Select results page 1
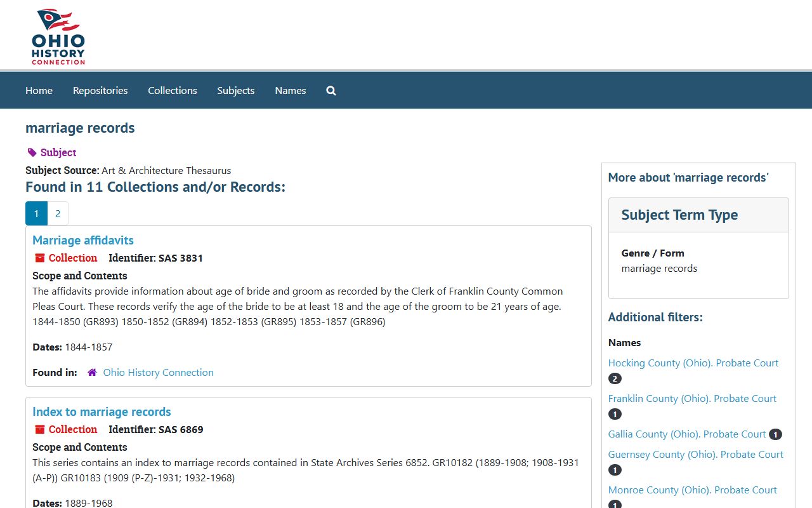The height and width of the screenshot is (508, 812). [36, 213]
